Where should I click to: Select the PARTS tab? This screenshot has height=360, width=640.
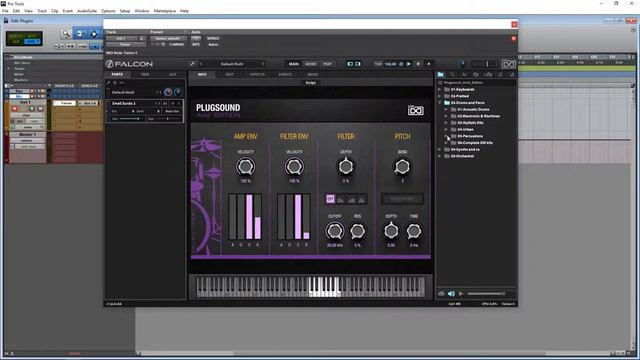[117, 75]
